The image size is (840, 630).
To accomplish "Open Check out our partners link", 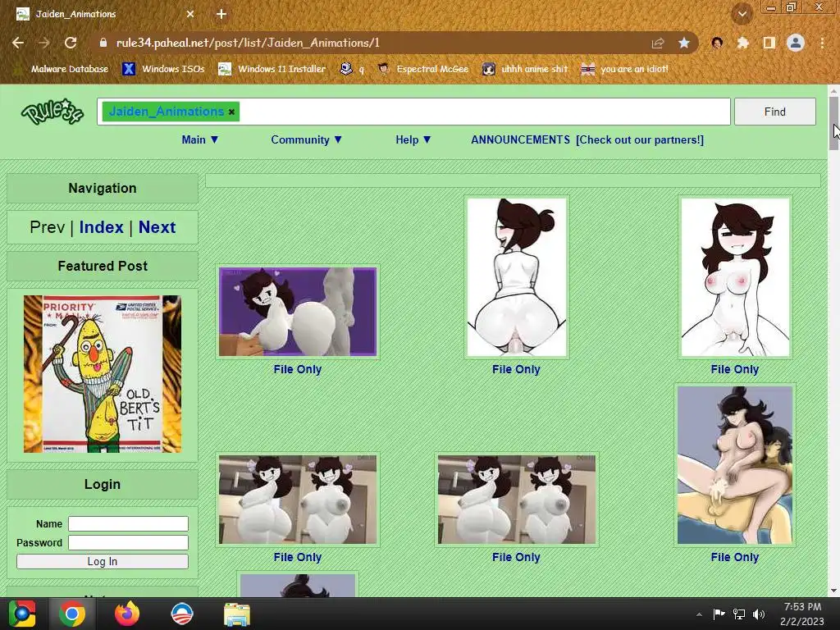I will click(x=640, y=139).
